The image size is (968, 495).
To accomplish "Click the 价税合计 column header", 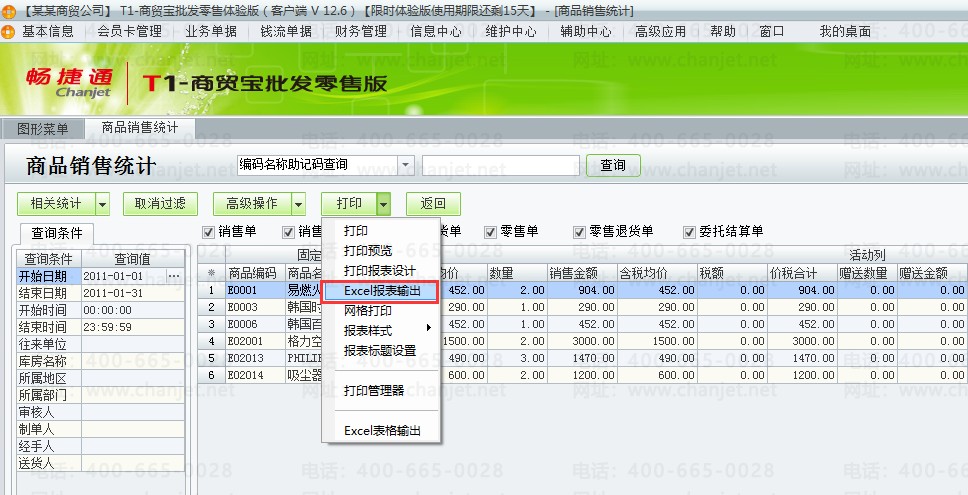I will coord(802,273).
